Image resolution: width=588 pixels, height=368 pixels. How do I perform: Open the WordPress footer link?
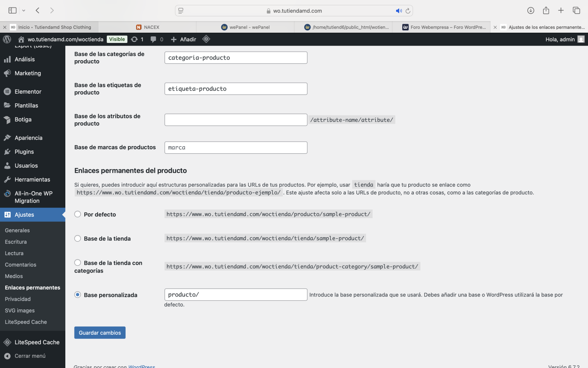click(142, 366)
